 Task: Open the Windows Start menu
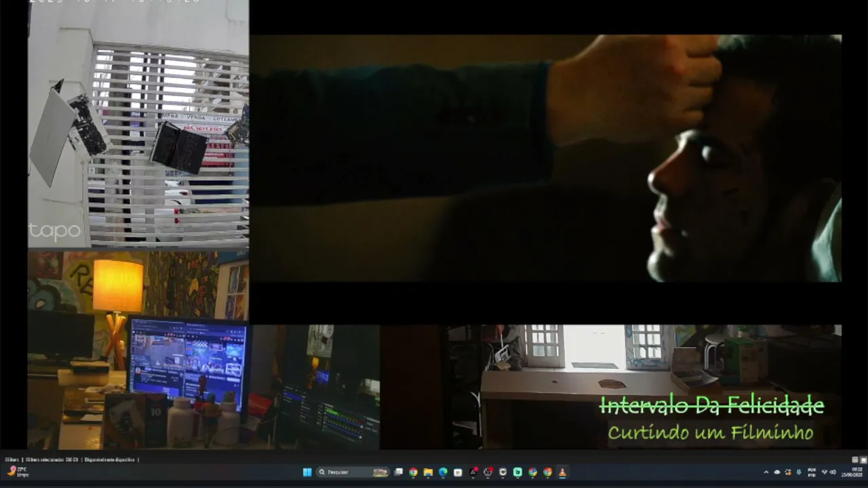[307, 472]
